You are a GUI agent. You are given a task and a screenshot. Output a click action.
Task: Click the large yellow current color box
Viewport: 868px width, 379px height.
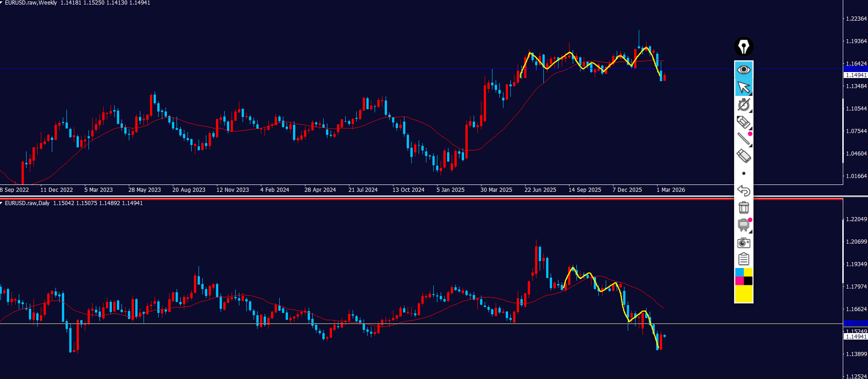pos(744,294)
